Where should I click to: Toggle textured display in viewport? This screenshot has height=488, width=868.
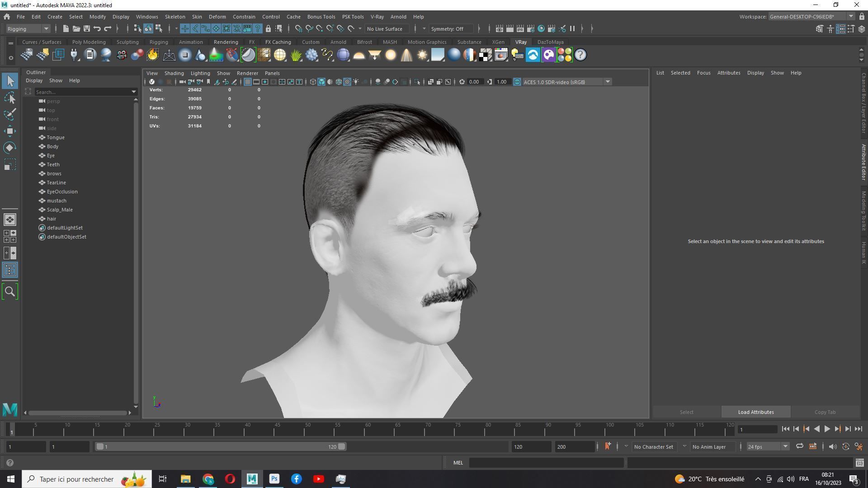pos(347,82)
